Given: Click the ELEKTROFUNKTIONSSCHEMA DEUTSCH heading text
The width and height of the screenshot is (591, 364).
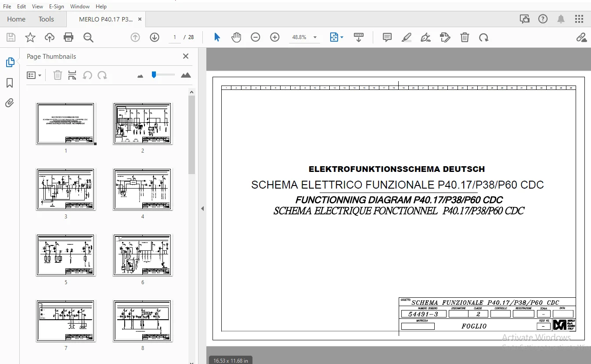Looking at the screenshot, I should [397, 169].
